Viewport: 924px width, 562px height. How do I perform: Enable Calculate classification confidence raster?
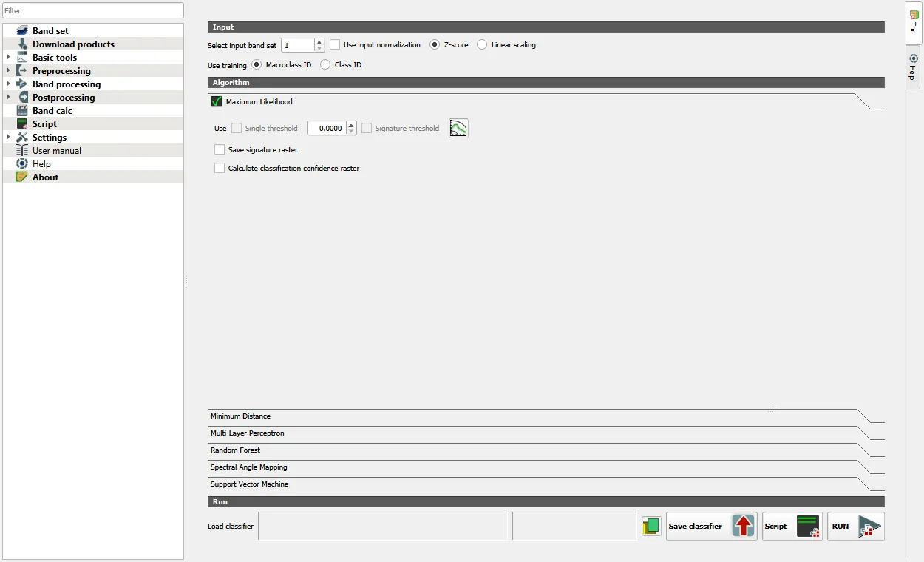tap(220, 169)
